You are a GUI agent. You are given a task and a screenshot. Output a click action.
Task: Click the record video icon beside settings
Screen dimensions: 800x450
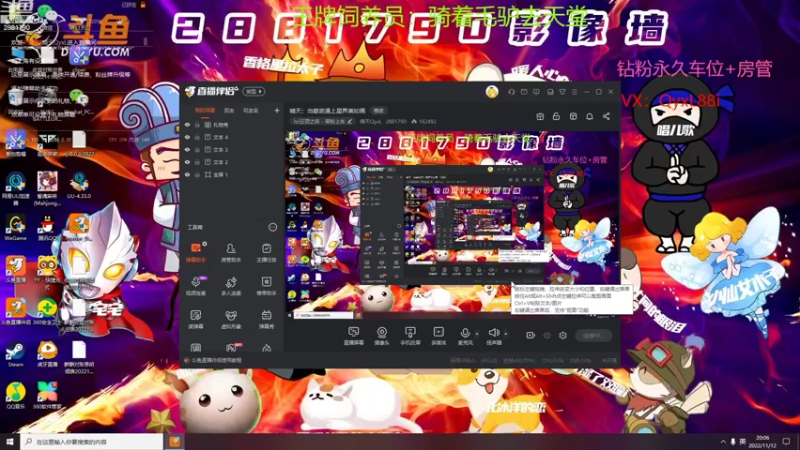pyautogui.click(x=530, y=335)
